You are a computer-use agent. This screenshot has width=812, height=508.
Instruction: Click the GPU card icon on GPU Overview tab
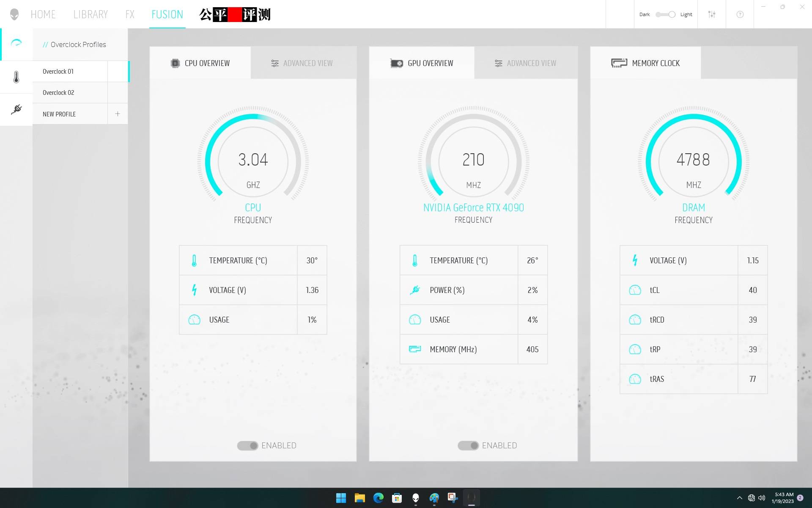pos(397,63)
